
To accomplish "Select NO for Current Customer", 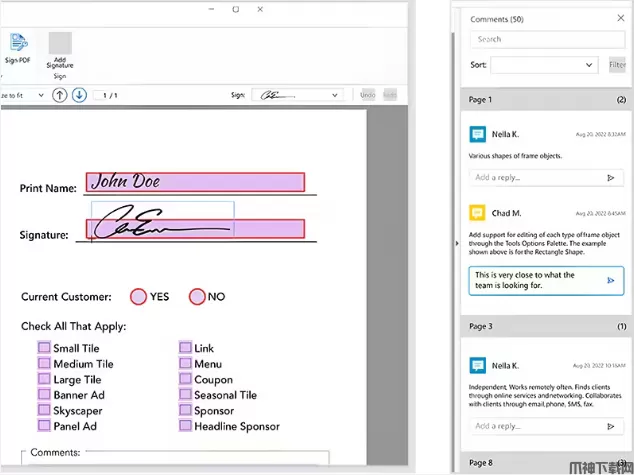I will 197,297.
